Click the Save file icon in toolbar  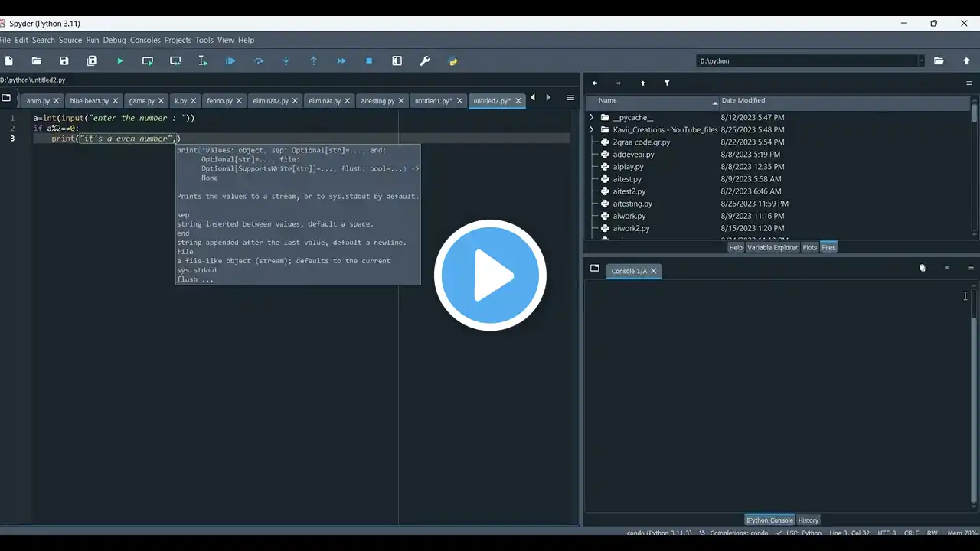pos(64,61)
